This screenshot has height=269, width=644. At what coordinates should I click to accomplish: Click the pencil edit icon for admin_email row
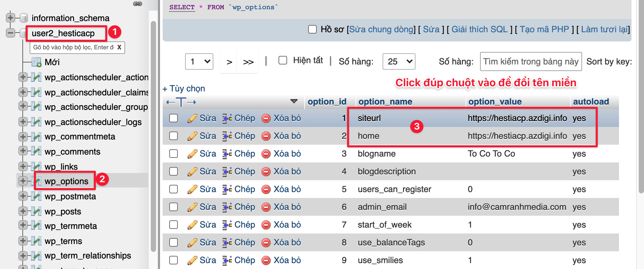pyautogui.click(x=192, y=207)
